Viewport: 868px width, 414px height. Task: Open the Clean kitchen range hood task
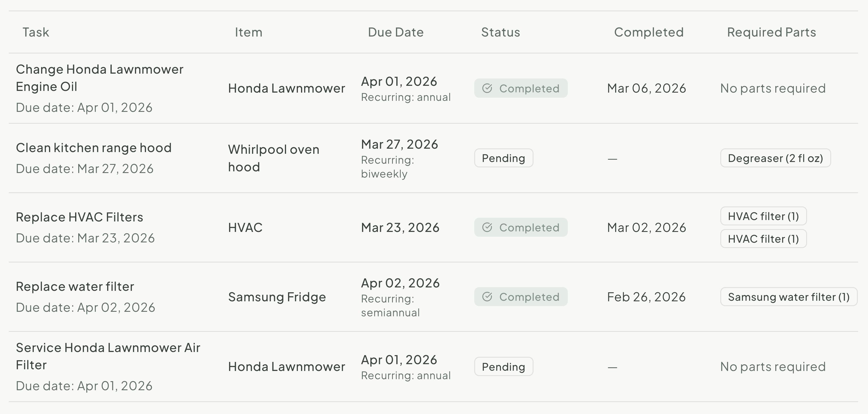(x=94, y=148)
